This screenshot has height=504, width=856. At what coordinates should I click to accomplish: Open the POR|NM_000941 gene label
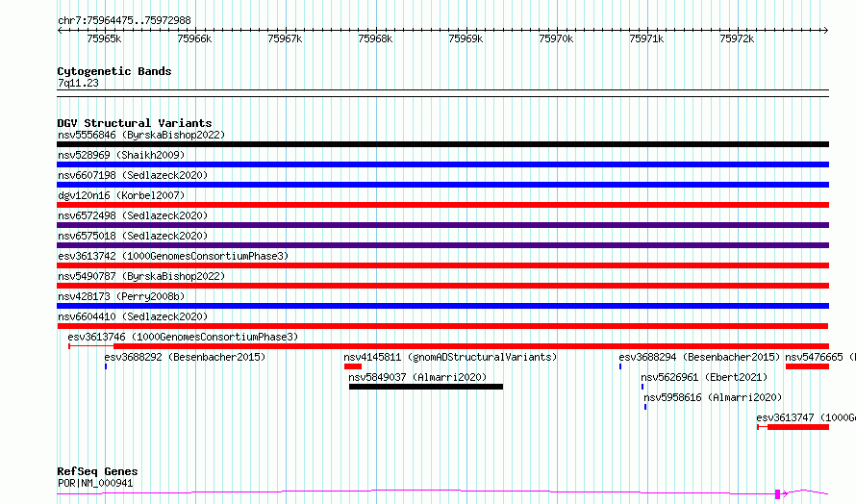95,483
